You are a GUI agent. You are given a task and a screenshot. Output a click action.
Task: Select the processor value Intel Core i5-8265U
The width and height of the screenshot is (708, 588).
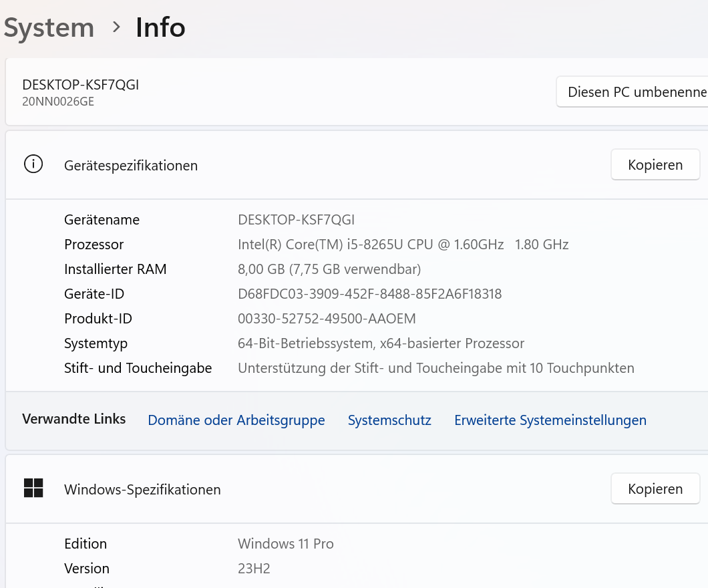(403, 245)
